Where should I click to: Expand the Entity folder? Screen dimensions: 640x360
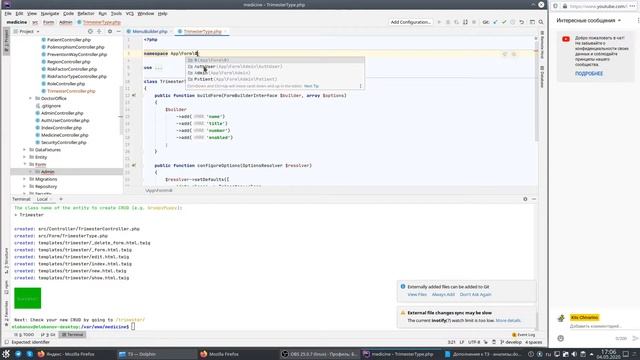click(24, 157)
